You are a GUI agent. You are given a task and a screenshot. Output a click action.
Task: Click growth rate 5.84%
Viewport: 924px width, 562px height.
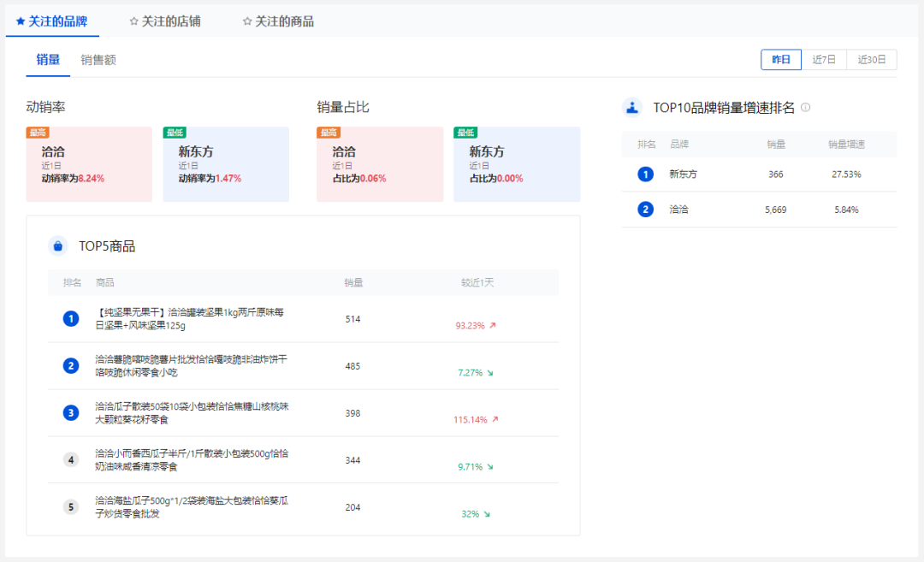[x=846, y=210]
